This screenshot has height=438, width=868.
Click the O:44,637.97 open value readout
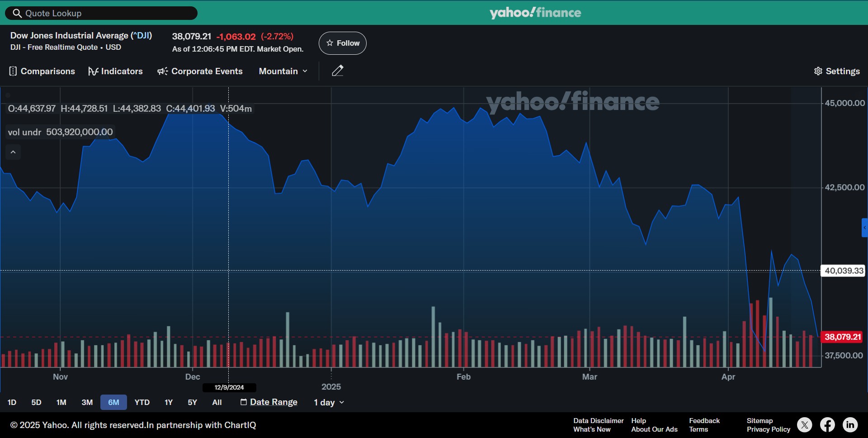32,109
